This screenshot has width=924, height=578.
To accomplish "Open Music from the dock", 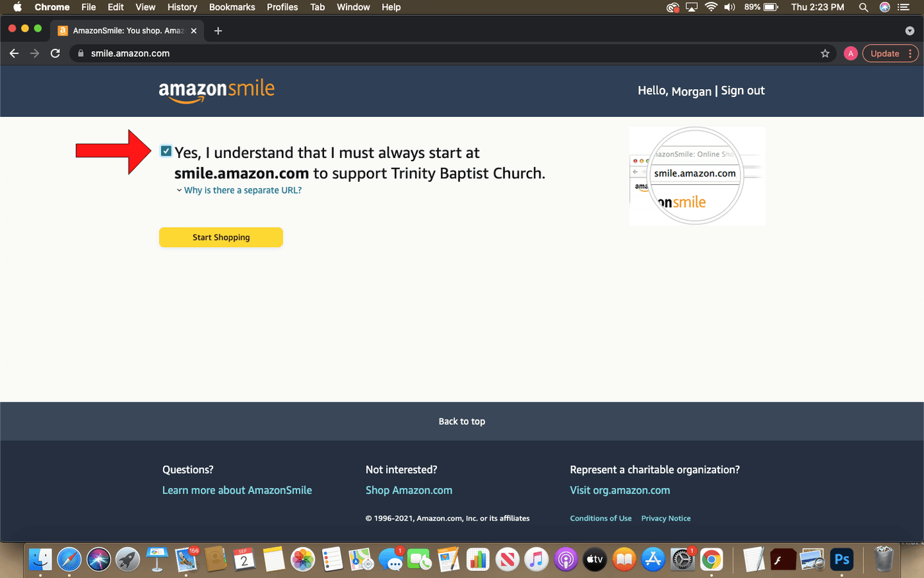I will 537,560.
